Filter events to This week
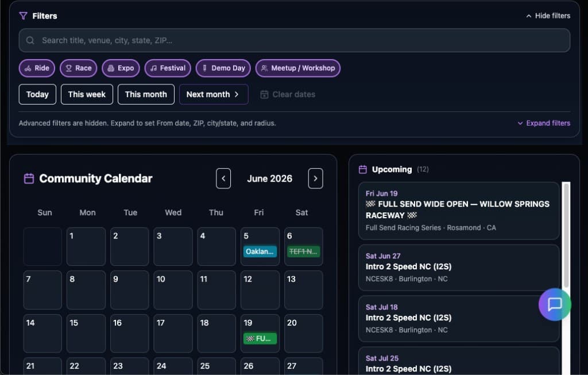This screenshot has width=588, height=375. click(87, 94)
